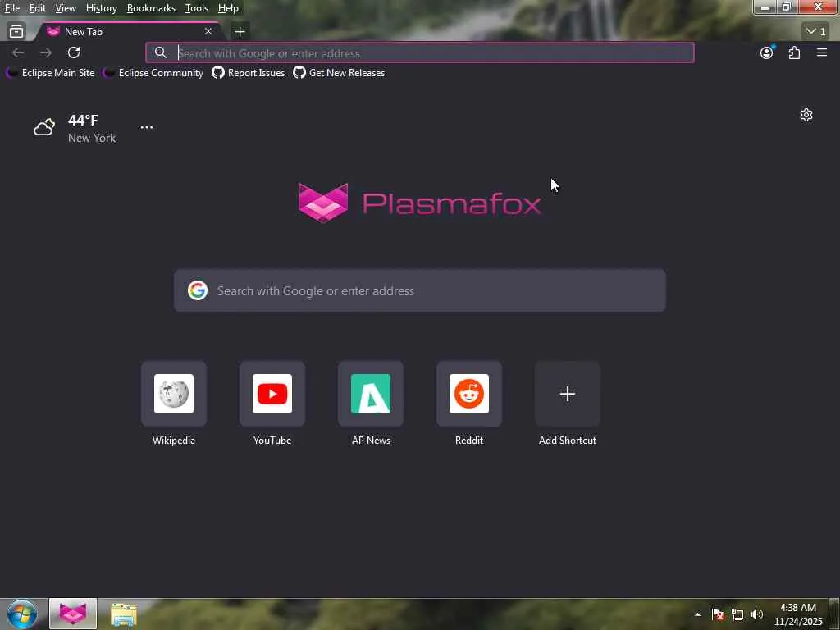Focus the address bar field

pyautogui.click(x=420, y=53)
